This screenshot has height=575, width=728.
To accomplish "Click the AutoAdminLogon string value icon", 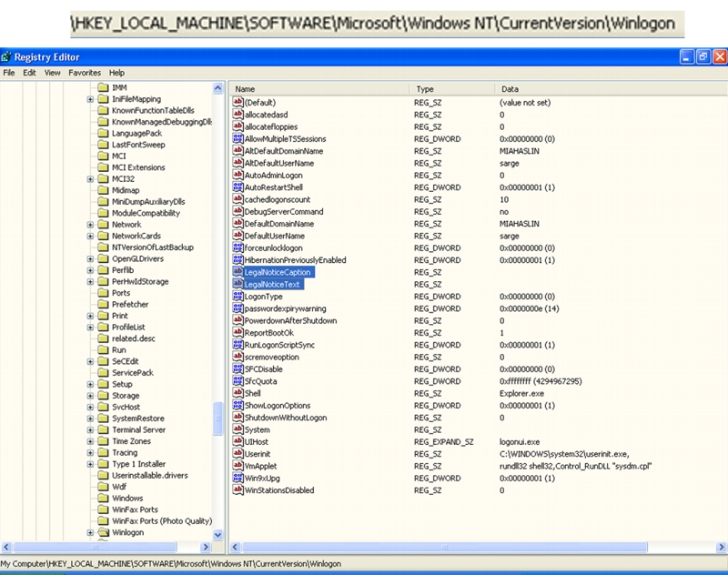I will (x=238, y=175).
